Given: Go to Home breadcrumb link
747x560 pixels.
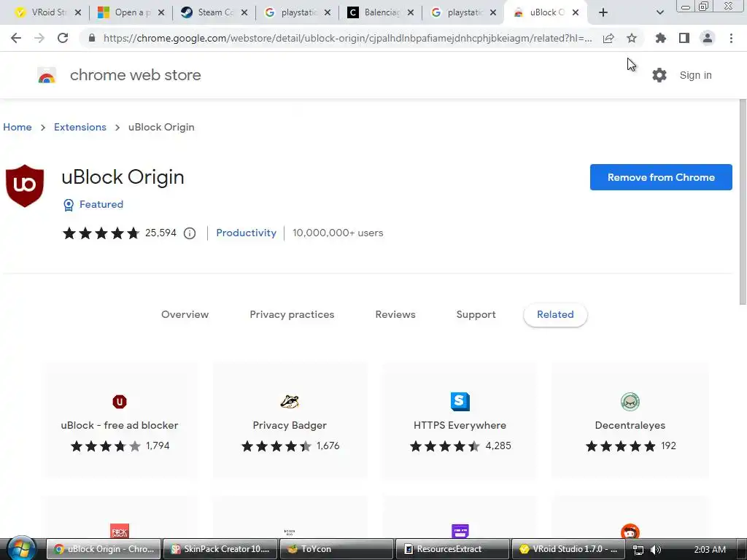Looking at the screenshot, I should tap(18, 127).
